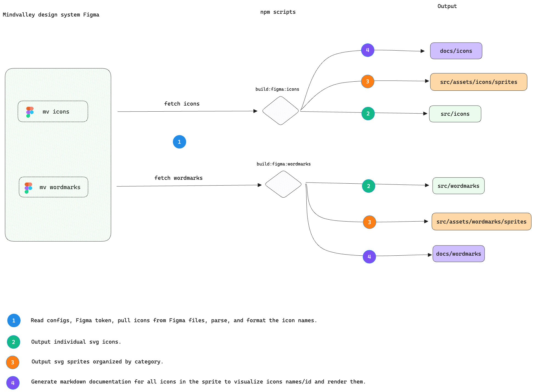Select the build:figma:wordmarks diamond node
The image size is (534, 392).
283,184
